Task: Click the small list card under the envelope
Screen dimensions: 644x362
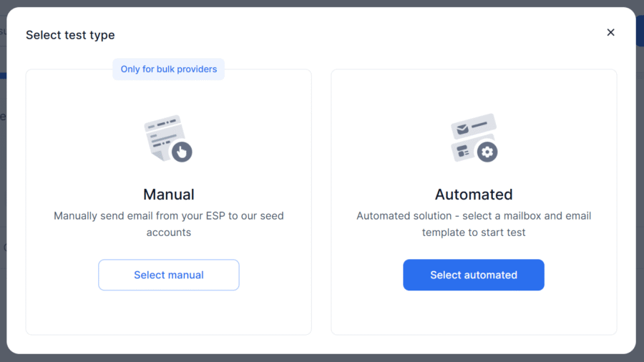Action: click(x=463, y=152)
